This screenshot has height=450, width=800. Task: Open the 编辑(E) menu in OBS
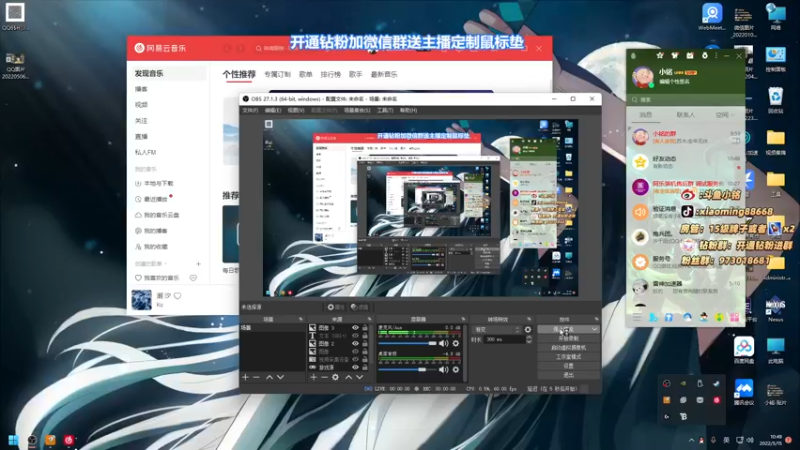[x=273, y=110]
